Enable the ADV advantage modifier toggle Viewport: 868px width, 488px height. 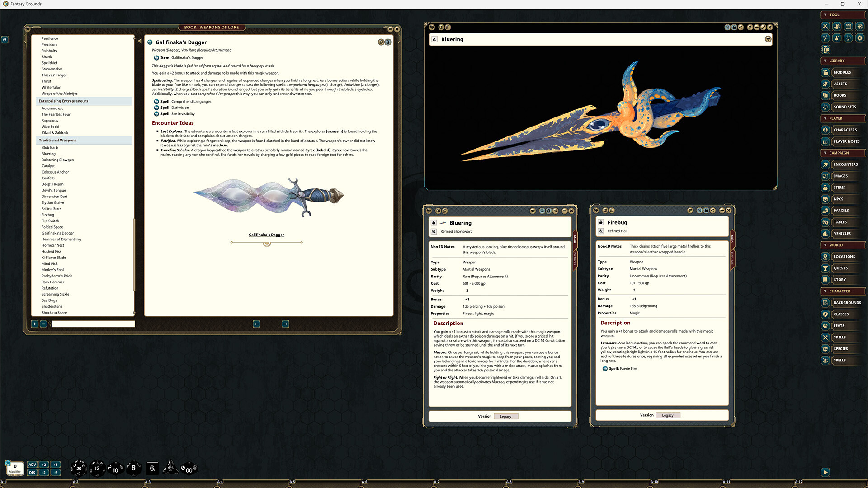(32, 464)
